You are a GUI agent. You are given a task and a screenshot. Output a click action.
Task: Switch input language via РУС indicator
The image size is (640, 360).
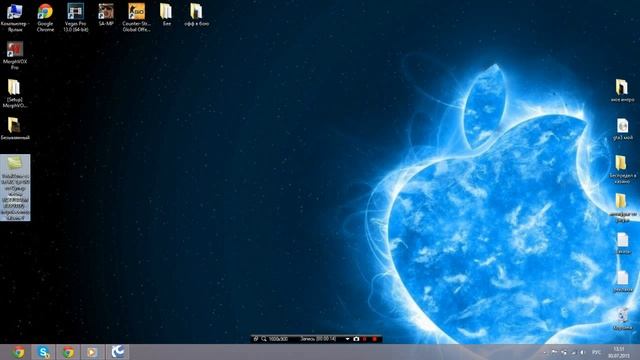[x=597, y=352]
